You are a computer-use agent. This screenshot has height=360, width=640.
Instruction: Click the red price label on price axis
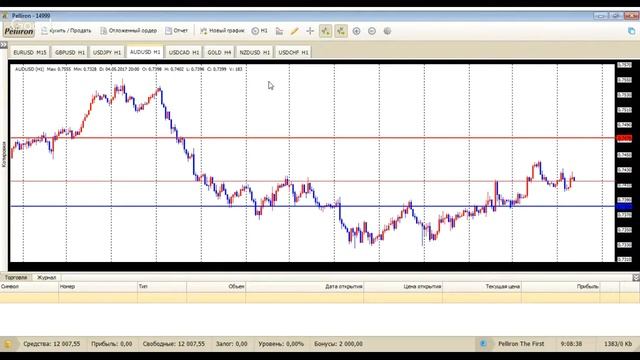coord(624,138)
